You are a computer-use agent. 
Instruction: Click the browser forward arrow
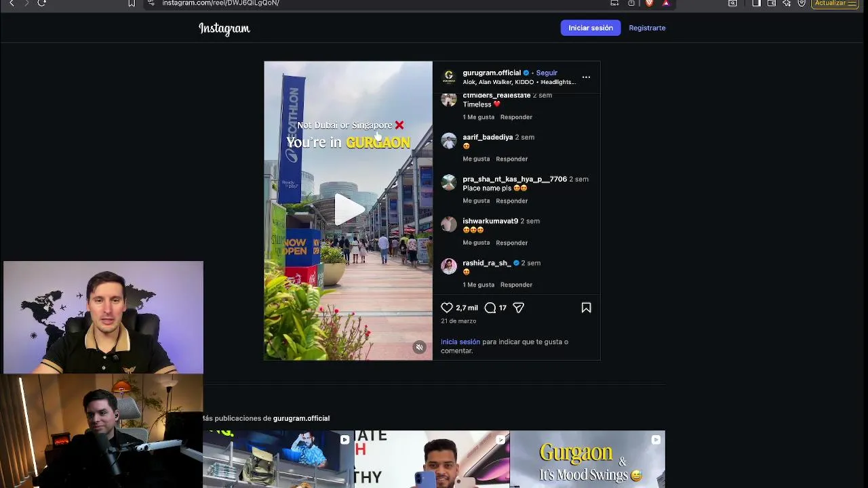(x=26, y=3)
